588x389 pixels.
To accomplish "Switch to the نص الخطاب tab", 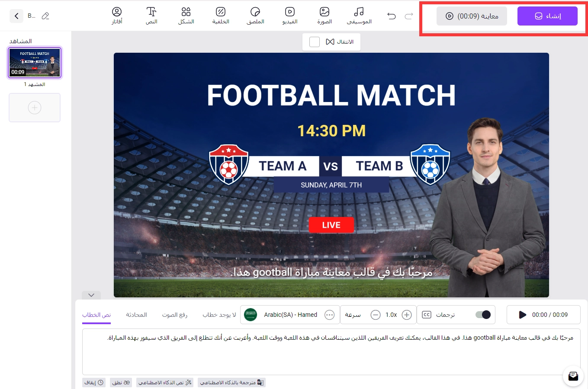I will pyautogui.click(x=96, y=315).
